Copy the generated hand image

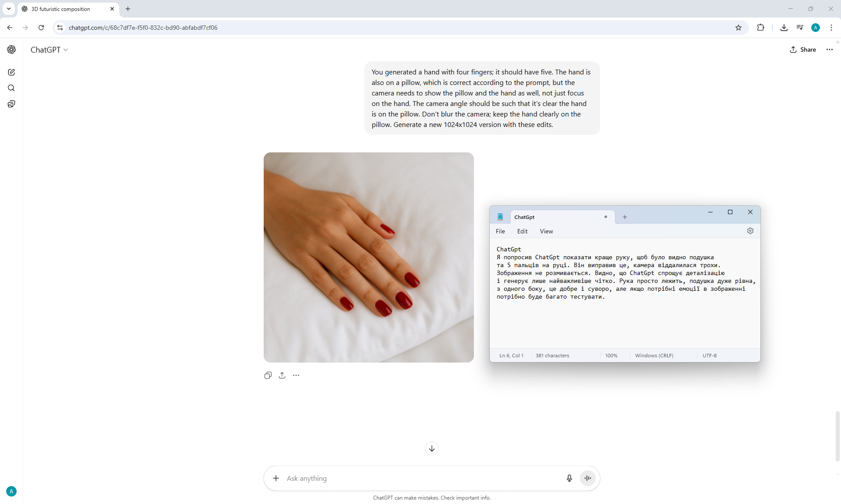pyautogui.click(x=268, y=375)
